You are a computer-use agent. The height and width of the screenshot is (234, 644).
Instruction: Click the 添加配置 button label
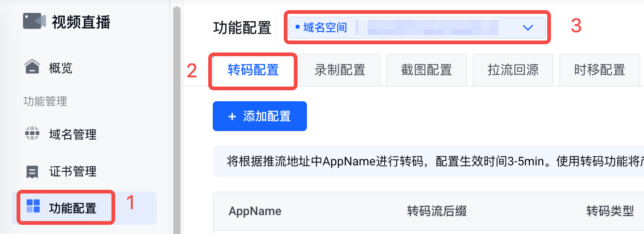[267, 117]
